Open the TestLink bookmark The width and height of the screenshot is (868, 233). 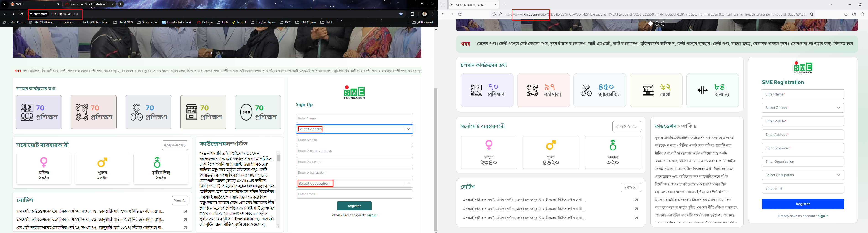pos(239,22)
